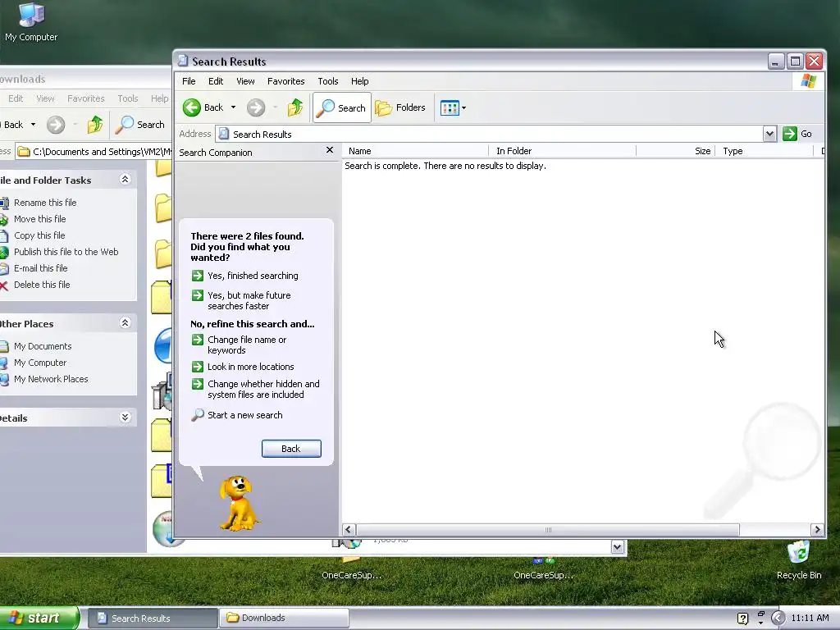Open the Views dropdown button

tap(453, 107)
